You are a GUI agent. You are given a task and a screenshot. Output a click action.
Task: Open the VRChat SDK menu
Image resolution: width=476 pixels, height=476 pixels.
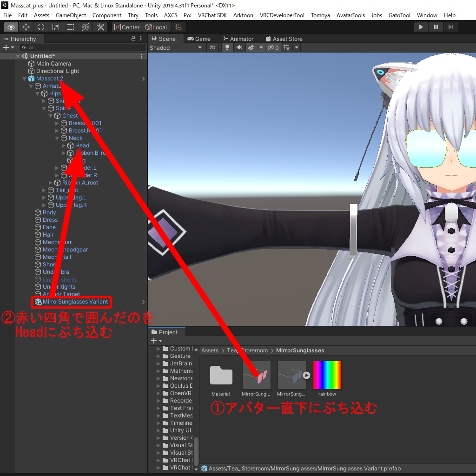point(212,15)
